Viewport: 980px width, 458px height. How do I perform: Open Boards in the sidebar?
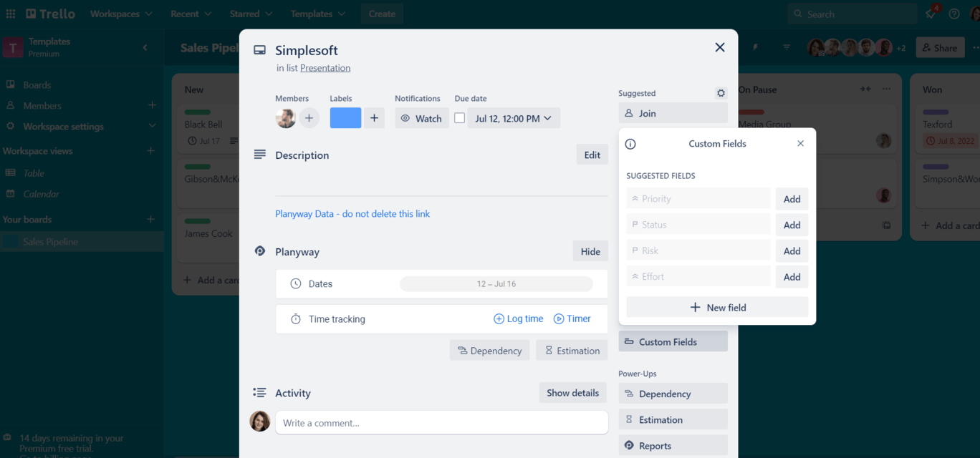coord(37,84)
